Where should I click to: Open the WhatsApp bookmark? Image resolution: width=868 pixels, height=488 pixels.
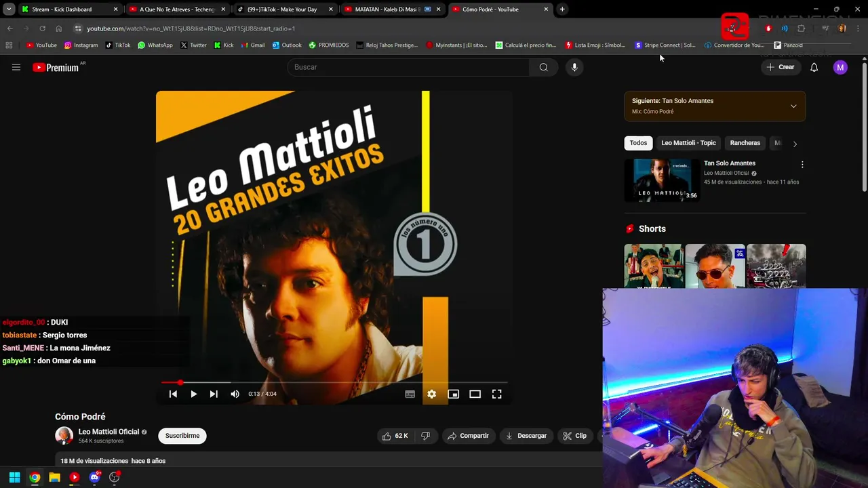[155, 45]
